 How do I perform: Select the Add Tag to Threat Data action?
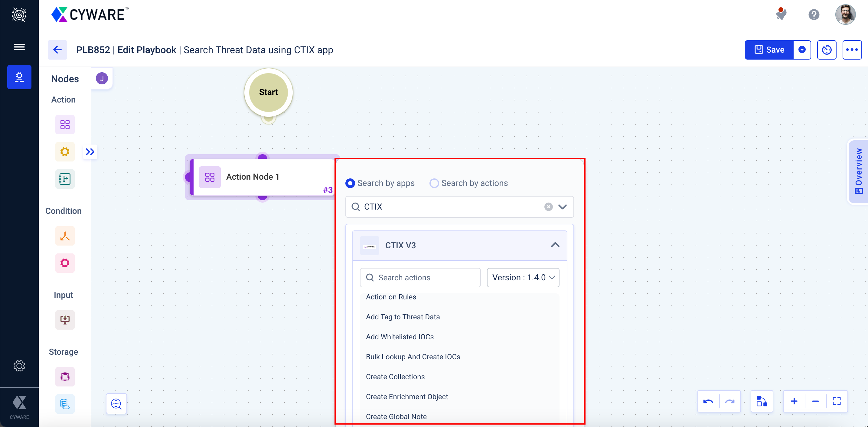point(403,317)
